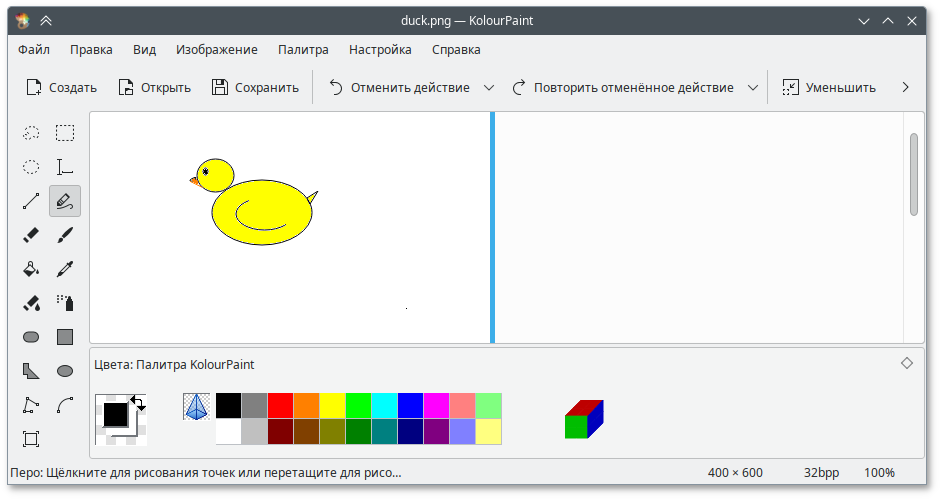This screenshot has height=499, width=940.
Task: Select the Curve tool
Action: 65,405
